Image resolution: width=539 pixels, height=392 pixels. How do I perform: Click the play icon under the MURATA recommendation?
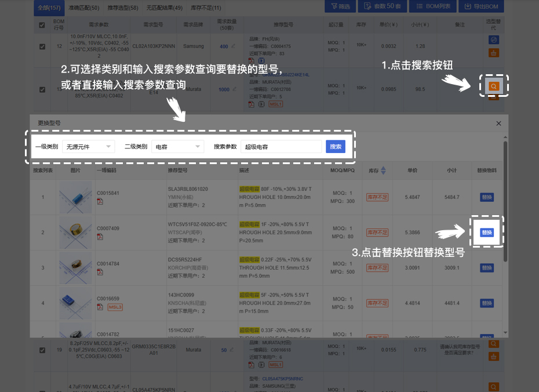click(261, 104)
